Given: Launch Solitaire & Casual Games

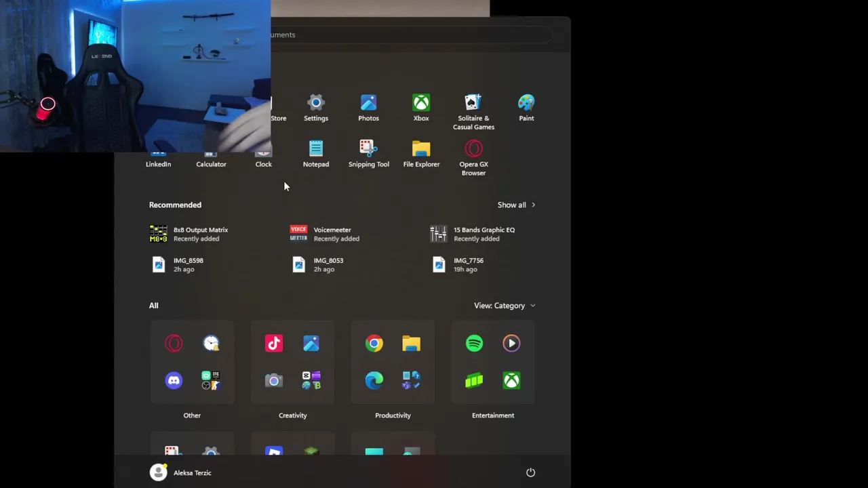Looking at the screenshot, I should point(473,113).
